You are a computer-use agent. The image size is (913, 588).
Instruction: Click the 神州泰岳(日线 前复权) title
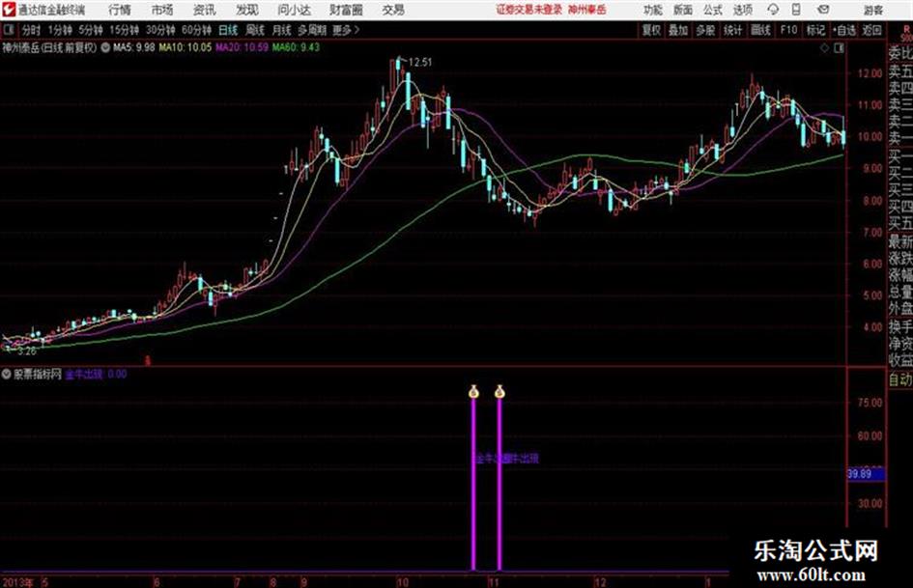pyautogui.click(x=49, y=47)
